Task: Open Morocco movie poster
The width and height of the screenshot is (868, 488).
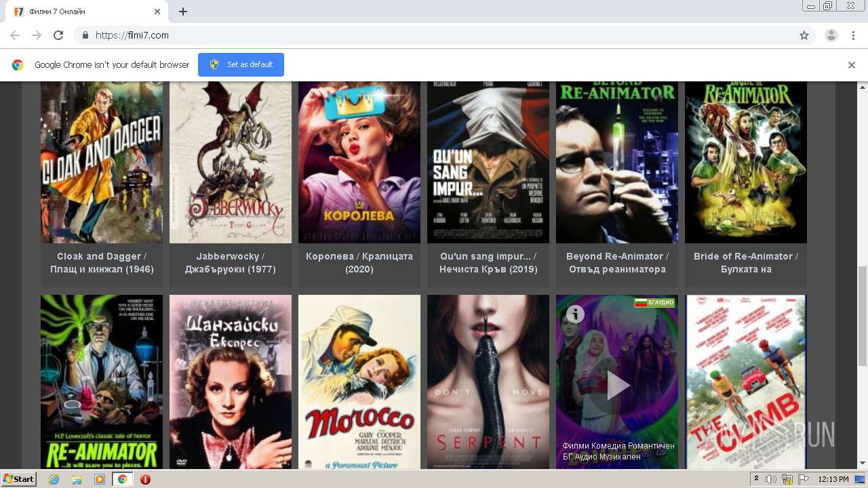Action: pos(359,382)
